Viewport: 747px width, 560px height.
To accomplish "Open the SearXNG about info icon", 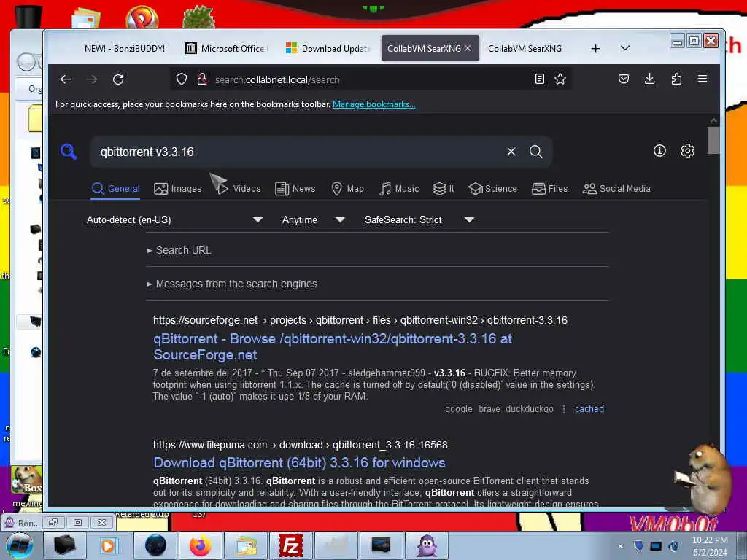I will (x=659, y=151).
